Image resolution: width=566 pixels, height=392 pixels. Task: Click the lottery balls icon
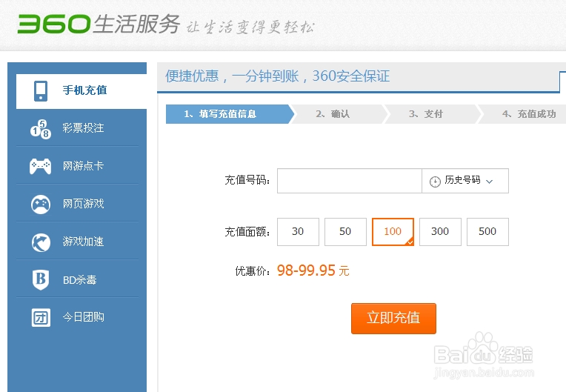point(41,129)
